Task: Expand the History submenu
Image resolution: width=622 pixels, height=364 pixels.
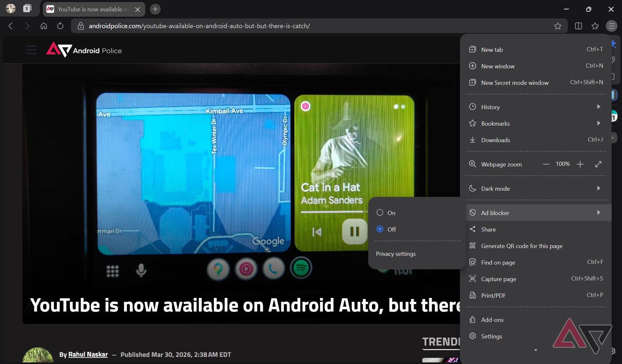Action: [536, 107]
